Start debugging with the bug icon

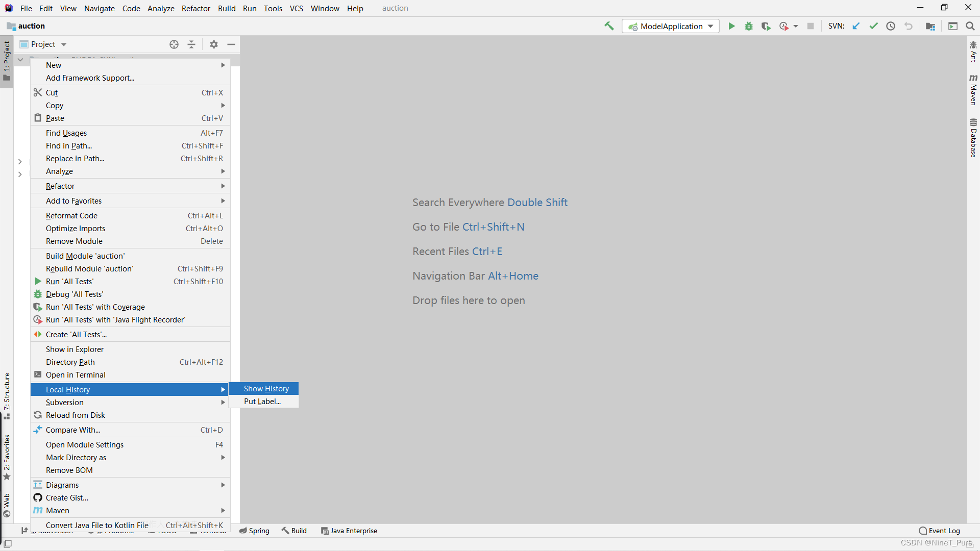(x=749, y=26)
